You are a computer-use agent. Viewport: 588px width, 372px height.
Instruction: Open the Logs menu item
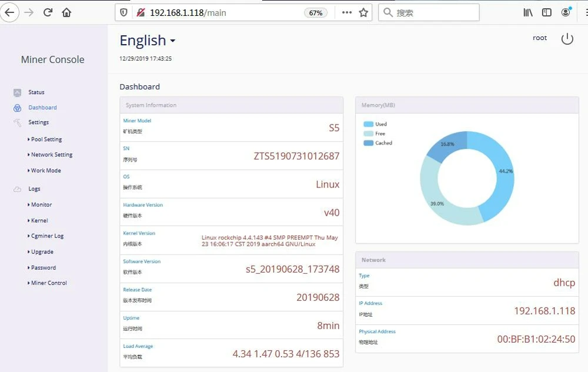(x=34, y=189)
